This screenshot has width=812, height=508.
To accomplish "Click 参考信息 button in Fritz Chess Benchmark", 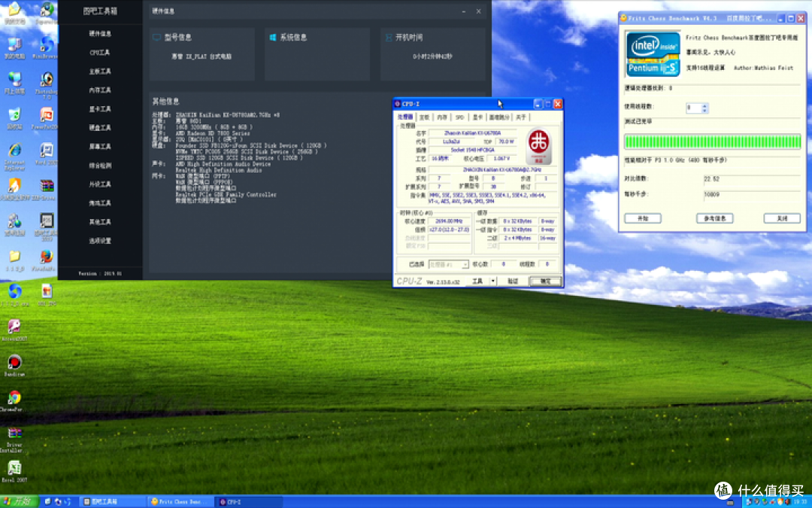I will pos(715,218).
